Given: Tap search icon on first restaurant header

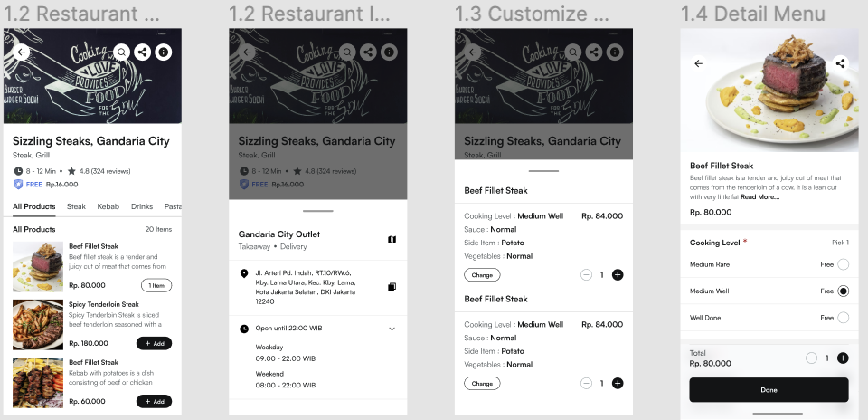Looking at the screenshot, I should 122,52.
